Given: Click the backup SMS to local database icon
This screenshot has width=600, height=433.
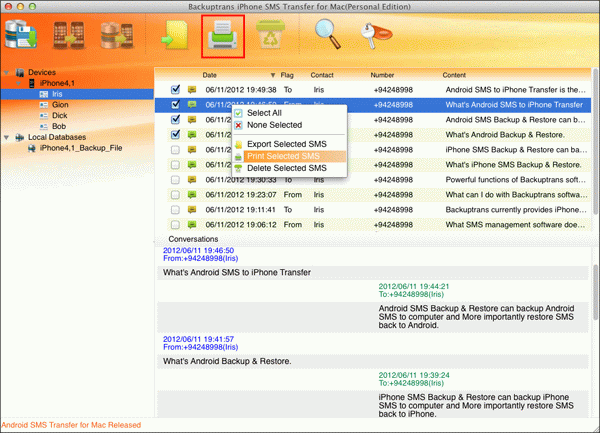Looking at the screenshot, I should 21,35.
